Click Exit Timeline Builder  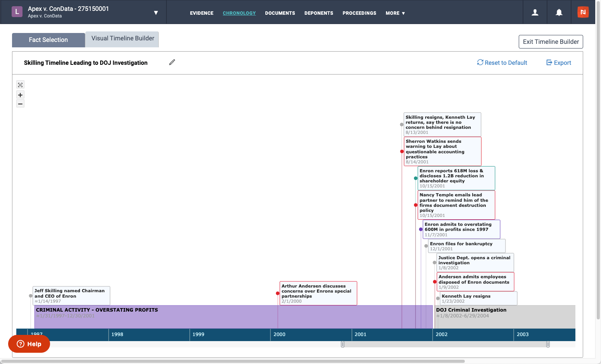coord(551,42)
